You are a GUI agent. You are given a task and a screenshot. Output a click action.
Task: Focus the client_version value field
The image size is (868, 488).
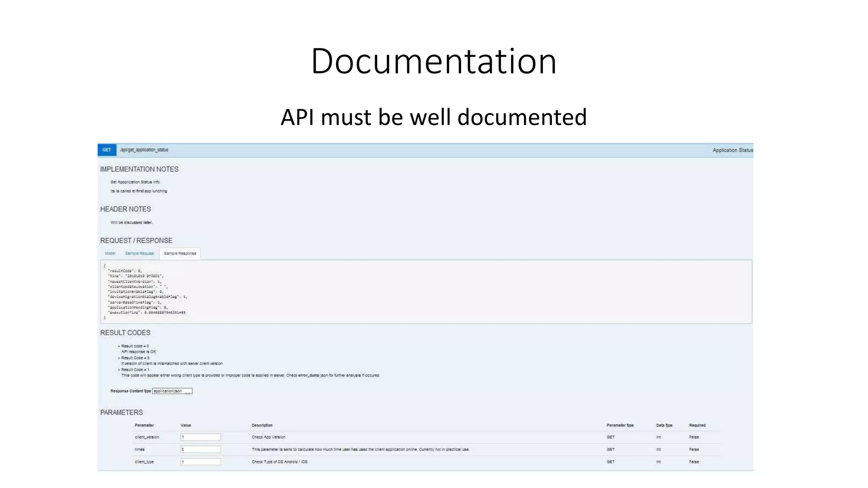(201, 437)
